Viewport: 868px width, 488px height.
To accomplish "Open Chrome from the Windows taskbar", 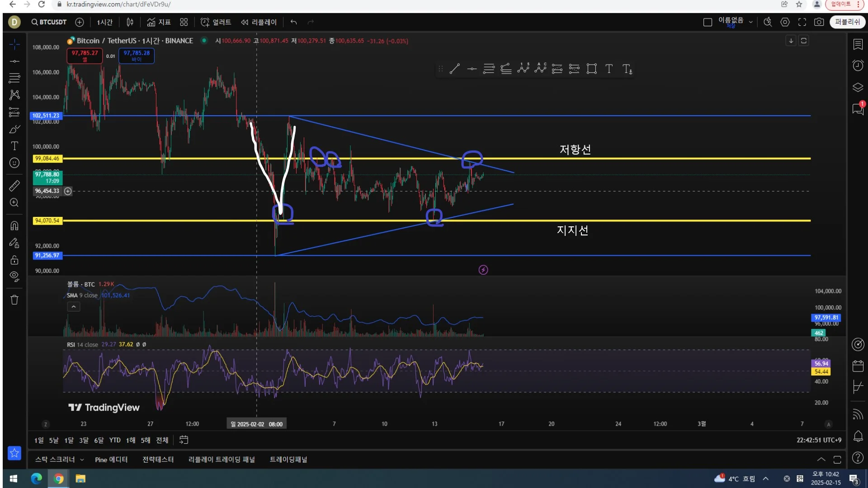I will [x=58, y=479].
